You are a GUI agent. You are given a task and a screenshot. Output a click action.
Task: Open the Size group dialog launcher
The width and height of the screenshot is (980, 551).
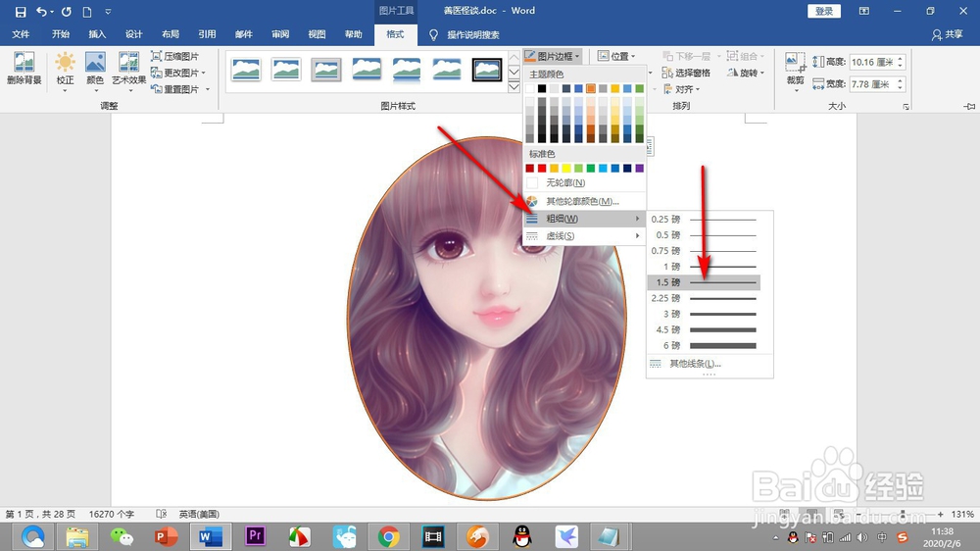coord(906,107)
